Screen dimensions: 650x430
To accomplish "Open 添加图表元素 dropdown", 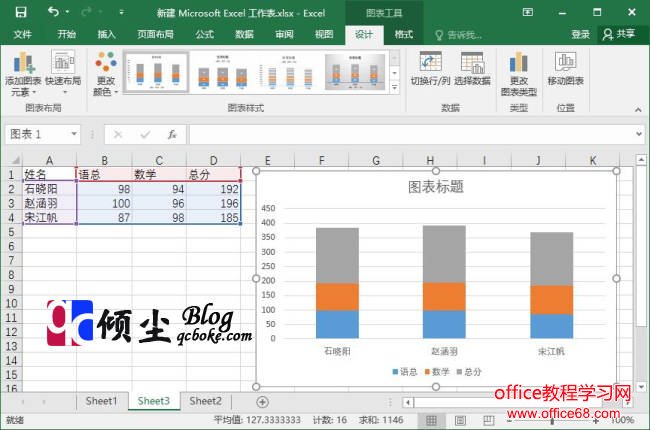I will (x=23, y=74).
